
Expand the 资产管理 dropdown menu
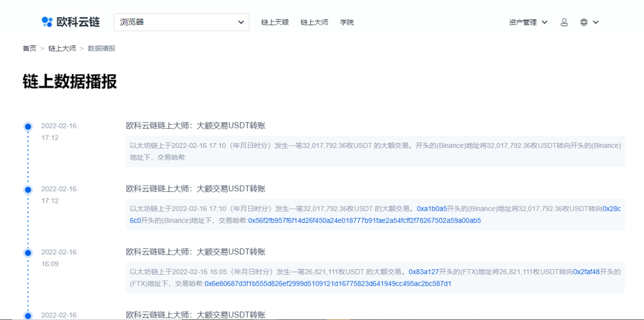click(528, 22)
